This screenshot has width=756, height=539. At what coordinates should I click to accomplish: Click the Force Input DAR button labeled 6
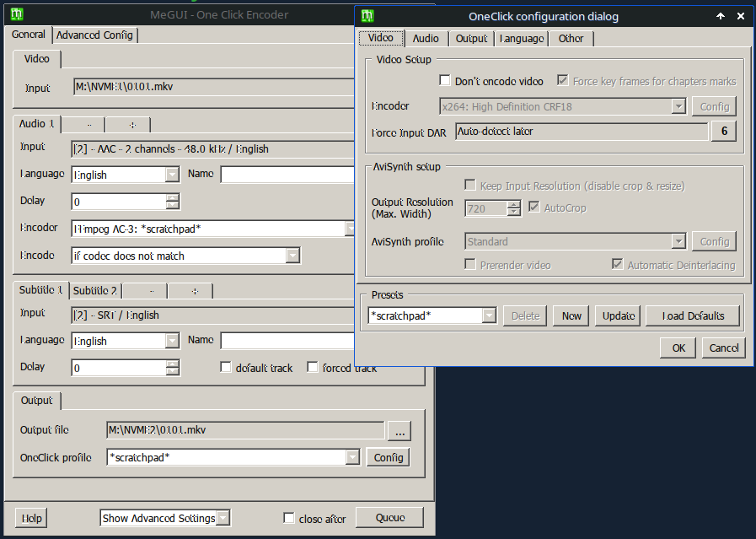[724, 132]
